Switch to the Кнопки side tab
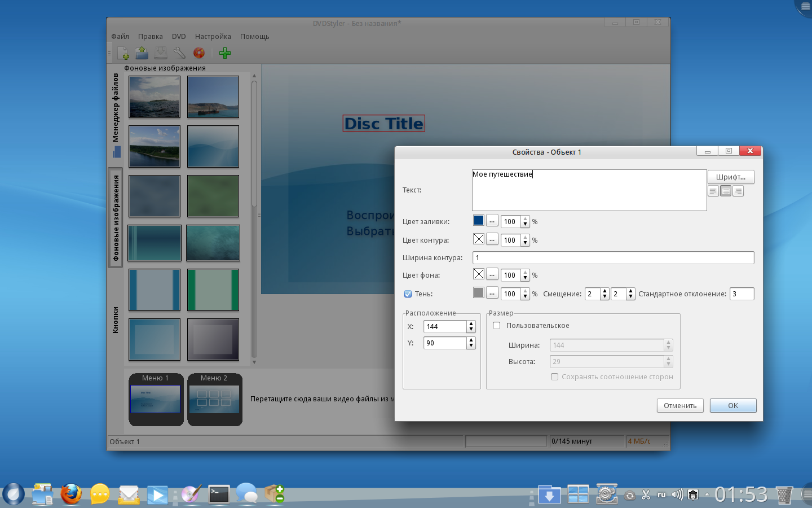The width and height of the screenshot is (812, 508). pos(116,320)
